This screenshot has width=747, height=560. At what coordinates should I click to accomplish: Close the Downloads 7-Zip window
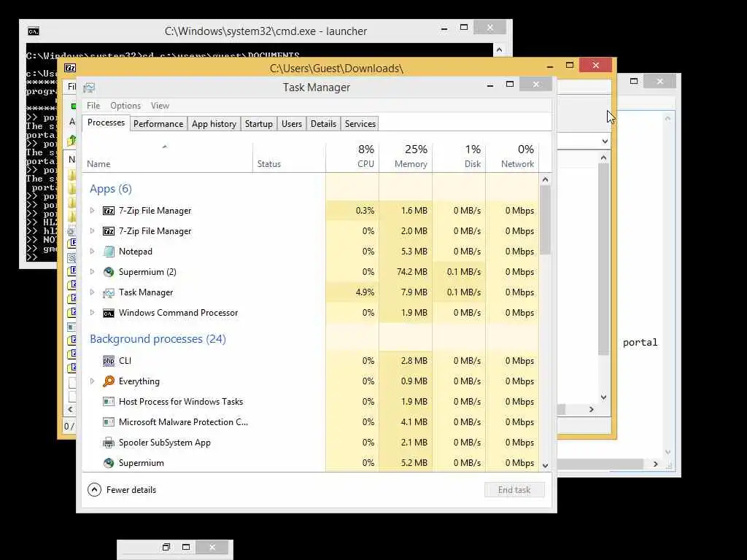[x=595, y=65]
